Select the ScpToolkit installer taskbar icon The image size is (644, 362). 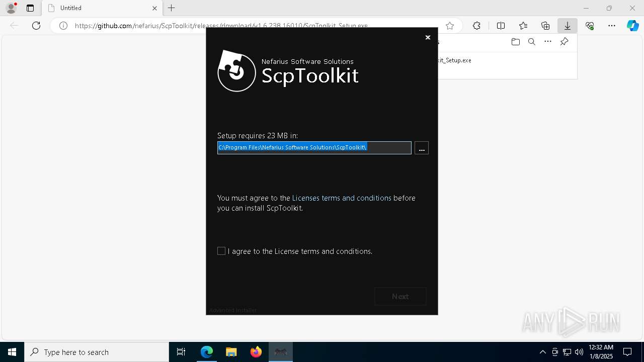pos(281,352)
